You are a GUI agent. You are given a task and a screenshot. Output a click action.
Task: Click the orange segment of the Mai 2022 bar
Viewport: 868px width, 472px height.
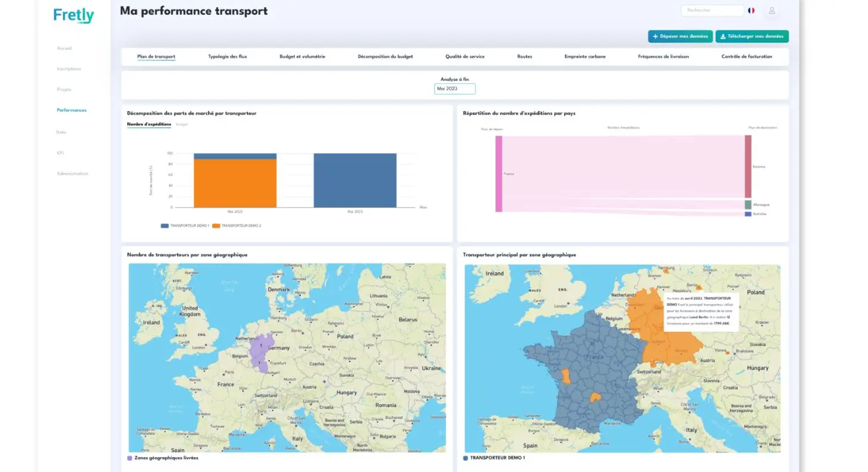click(x=235, y=183)
